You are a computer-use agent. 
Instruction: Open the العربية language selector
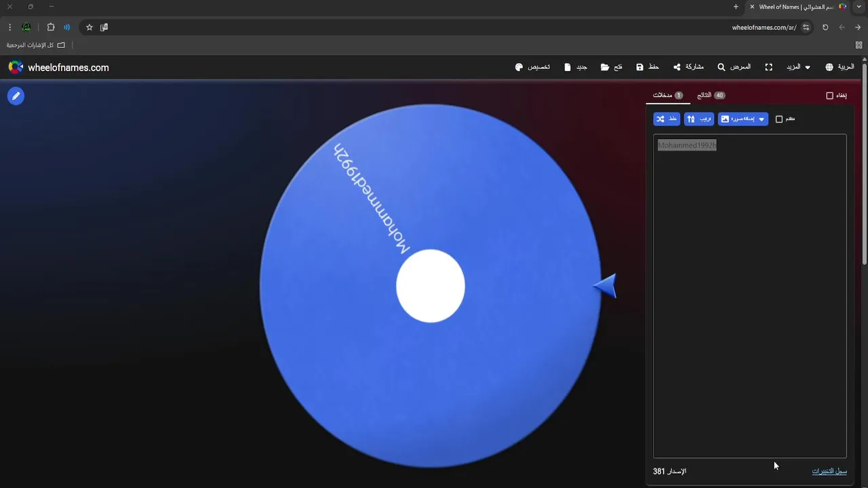click(840, 67)
